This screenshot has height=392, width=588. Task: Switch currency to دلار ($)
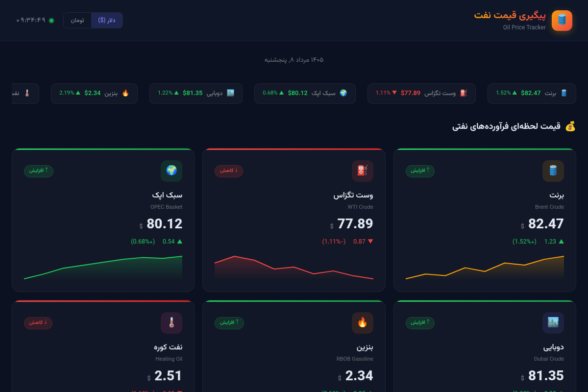[x=107, y=21]
